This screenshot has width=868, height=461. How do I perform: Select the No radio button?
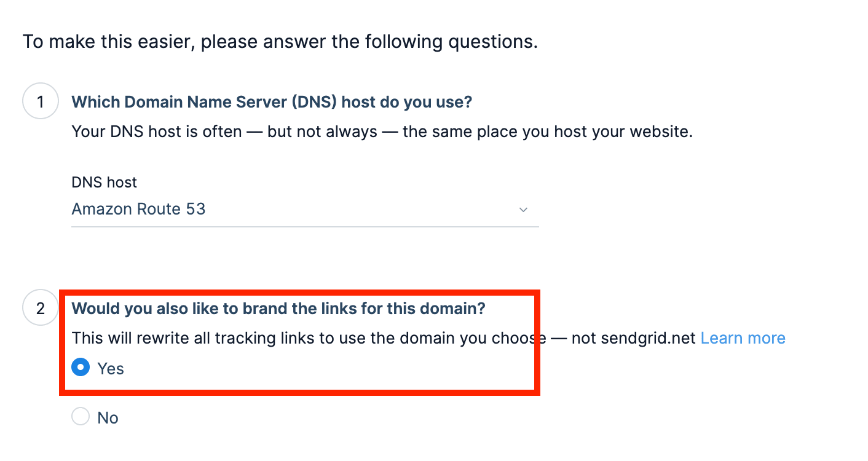(x=81, y=417)
